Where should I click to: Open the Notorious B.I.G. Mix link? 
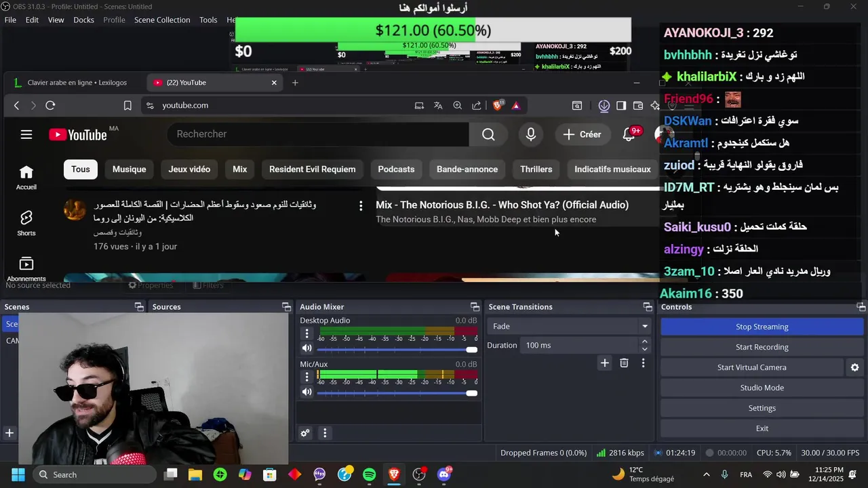pyautogui.click(x=502, y=205)
